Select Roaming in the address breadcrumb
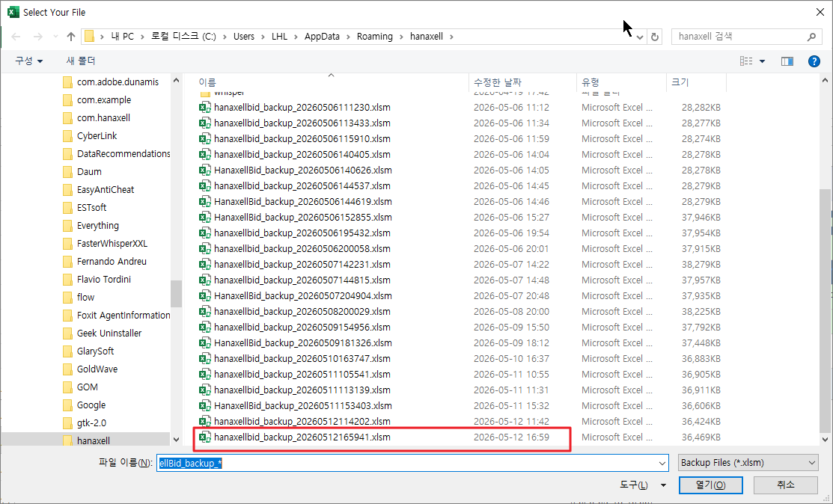 [374, 37]
